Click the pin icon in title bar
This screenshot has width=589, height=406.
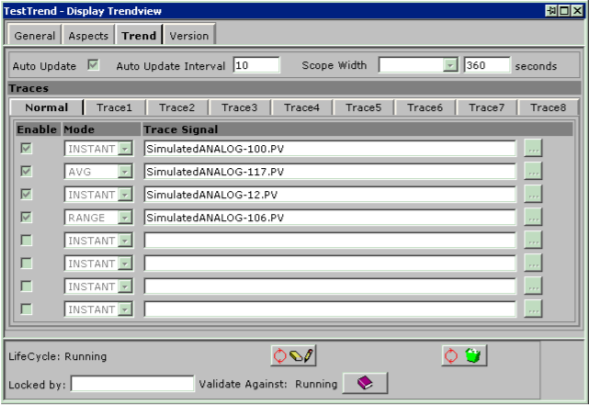(551, 11)
